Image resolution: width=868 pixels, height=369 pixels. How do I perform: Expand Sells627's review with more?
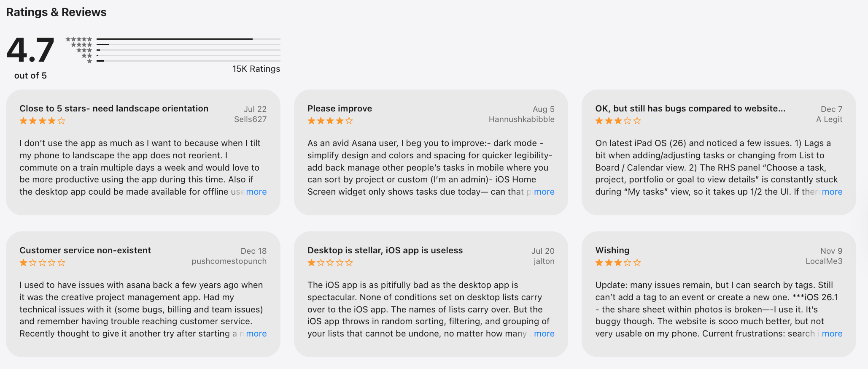[x=256, y=192]
